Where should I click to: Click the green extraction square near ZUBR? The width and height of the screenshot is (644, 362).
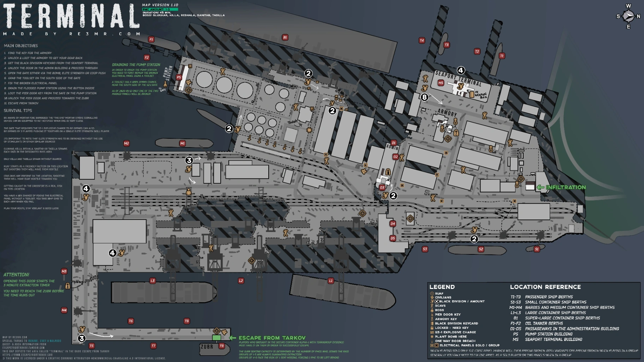(216, 338)
